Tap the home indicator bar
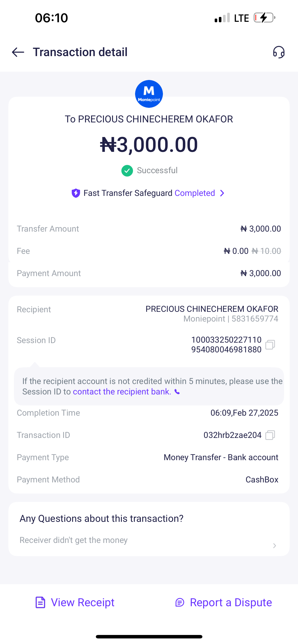298x644 pixels. (149, 637)
